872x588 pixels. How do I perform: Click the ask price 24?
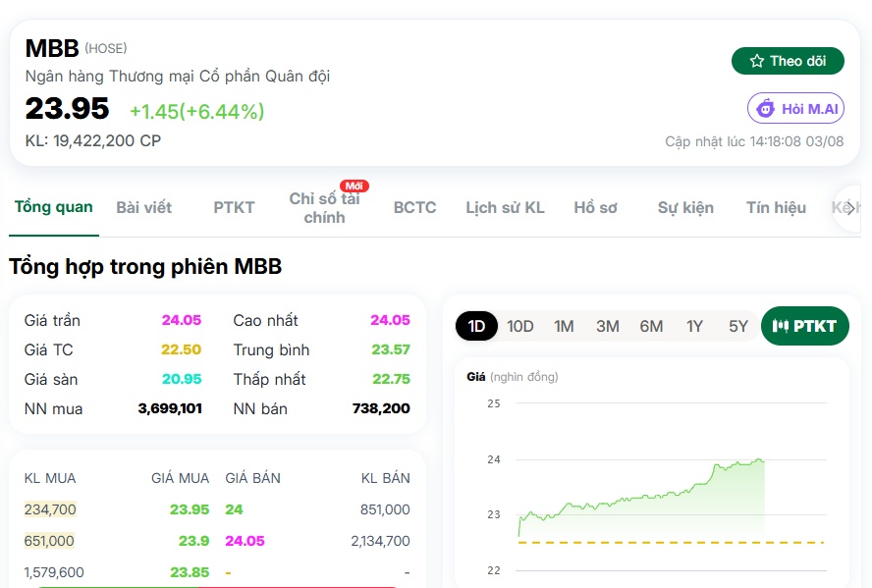[x=234, y=509]
